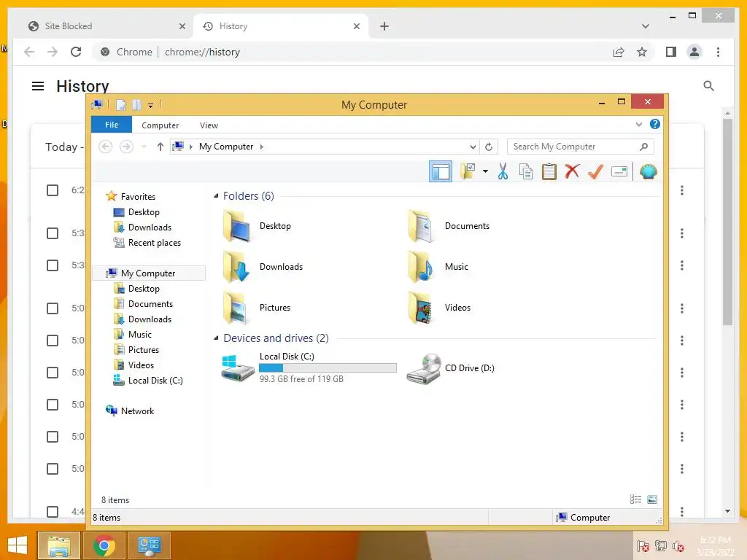Tick the 4:4 history entry checkbox
The height and width of the screenshot is (560, 747).
click(x=53, y=511)
